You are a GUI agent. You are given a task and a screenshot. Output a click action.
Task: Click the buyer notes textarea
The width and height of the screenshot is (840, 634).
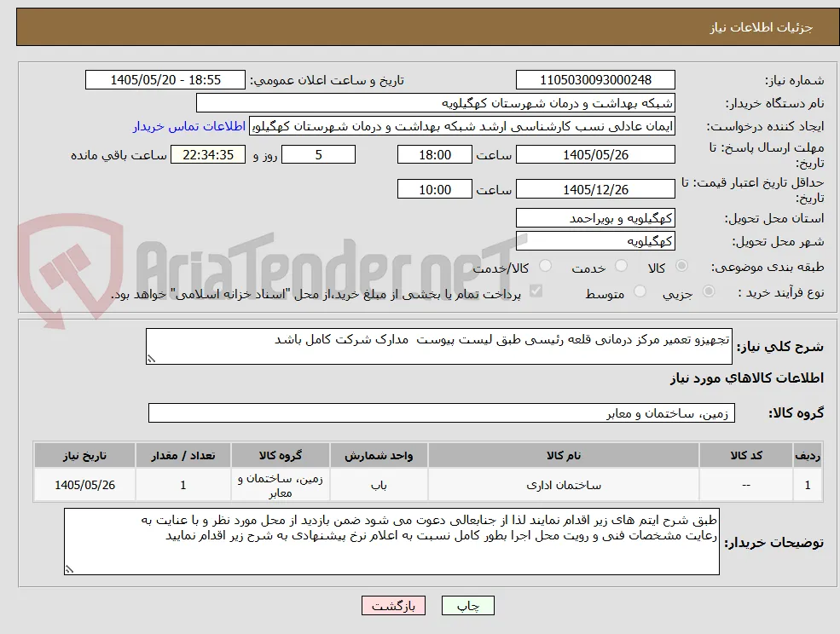tap(391, 541)
